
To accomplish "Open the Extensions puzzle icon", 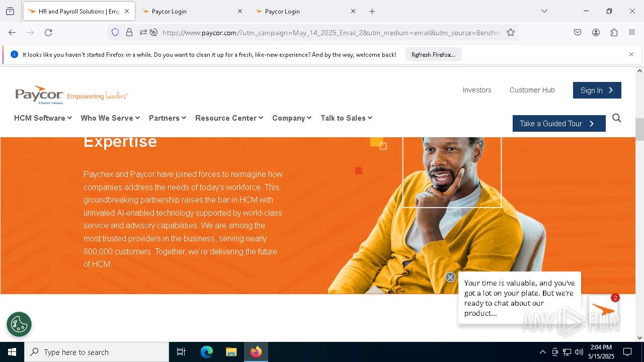I will click(614, 32).
